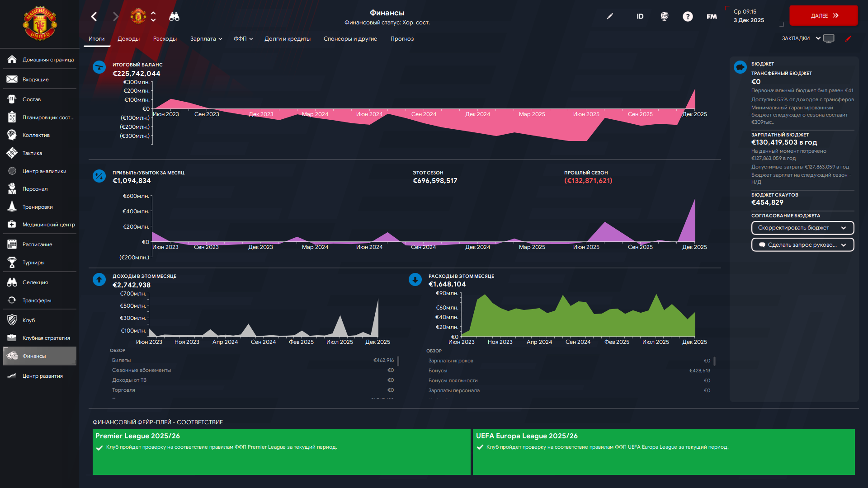Open Medical Centre in the sidebar
This screenshot has width=868, height=488.
(x=48, y=225)
